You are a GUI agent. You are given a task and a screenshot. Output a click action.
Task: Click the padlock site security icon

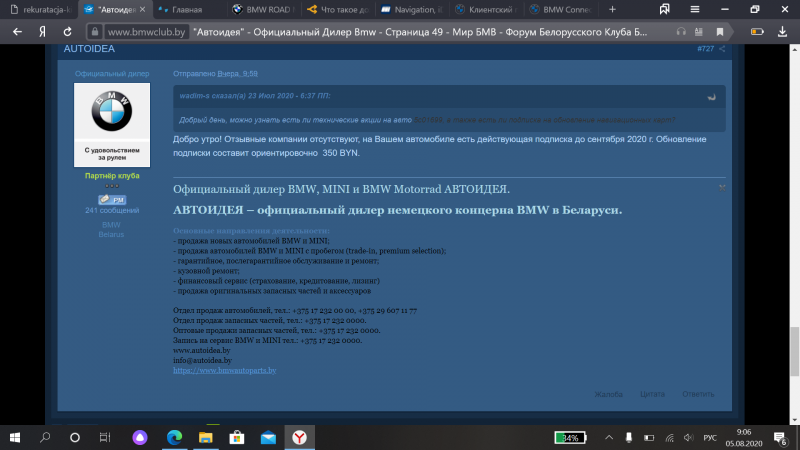pyautogui.click(x=95, y=32)
